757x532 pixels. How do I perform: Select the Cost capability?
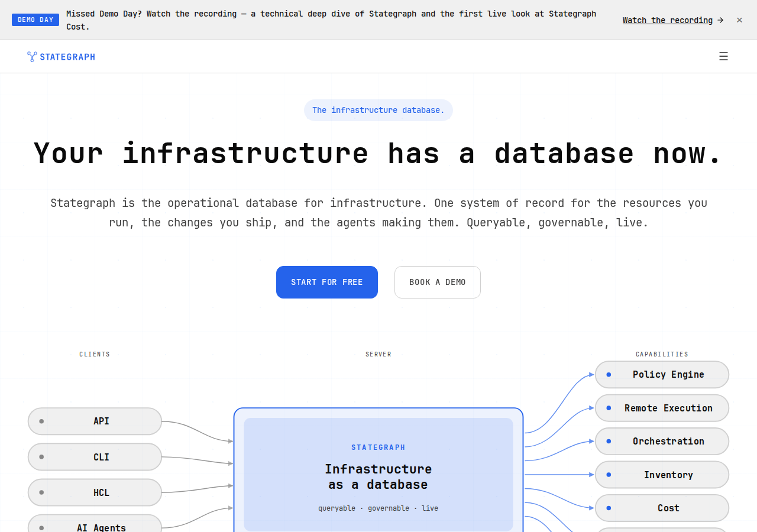(x=662, y=508)
